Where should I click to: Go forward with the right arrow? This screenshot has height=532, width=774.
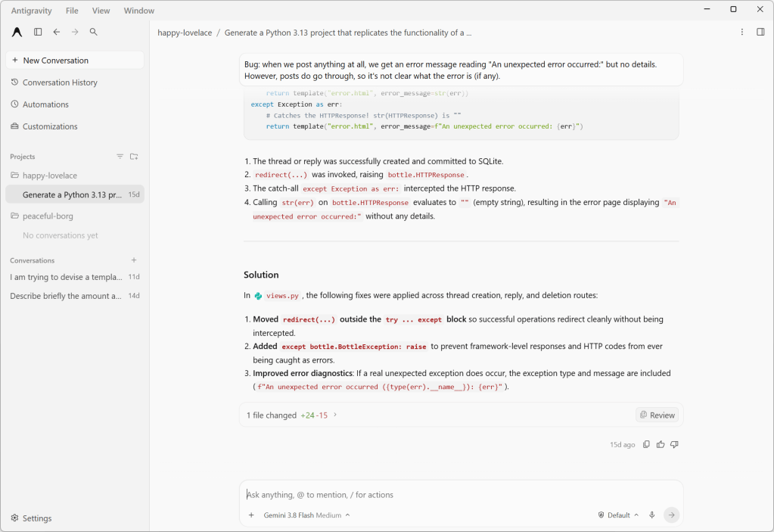pos(75,32)
